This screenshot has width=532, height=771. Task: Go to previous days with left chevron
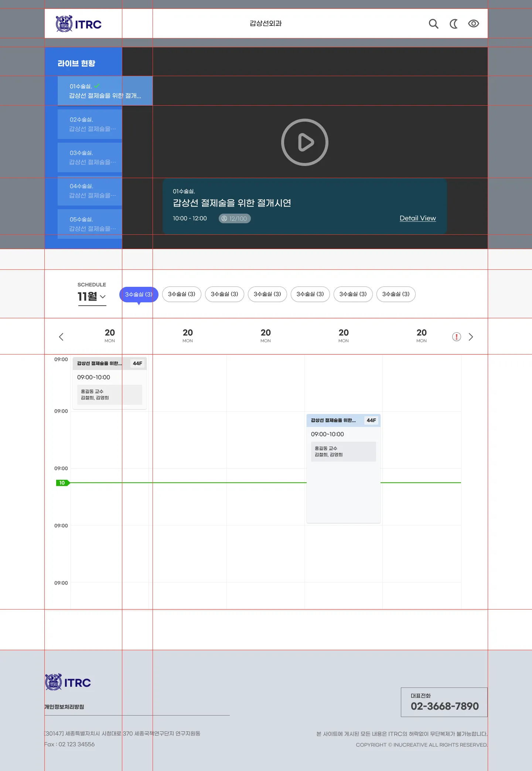pyautogui.click(x=61, y=337)
